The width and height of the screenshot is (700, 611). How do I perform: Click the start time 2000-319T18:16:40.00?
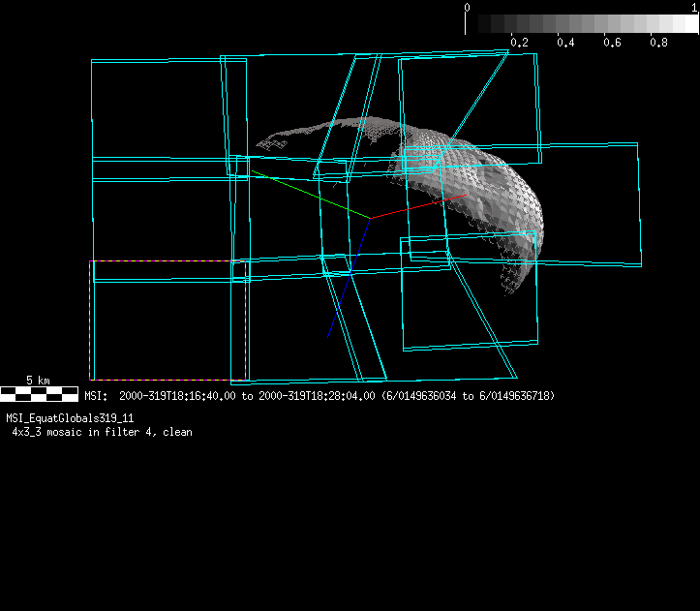pyautogui.click(x=179, y=396)
